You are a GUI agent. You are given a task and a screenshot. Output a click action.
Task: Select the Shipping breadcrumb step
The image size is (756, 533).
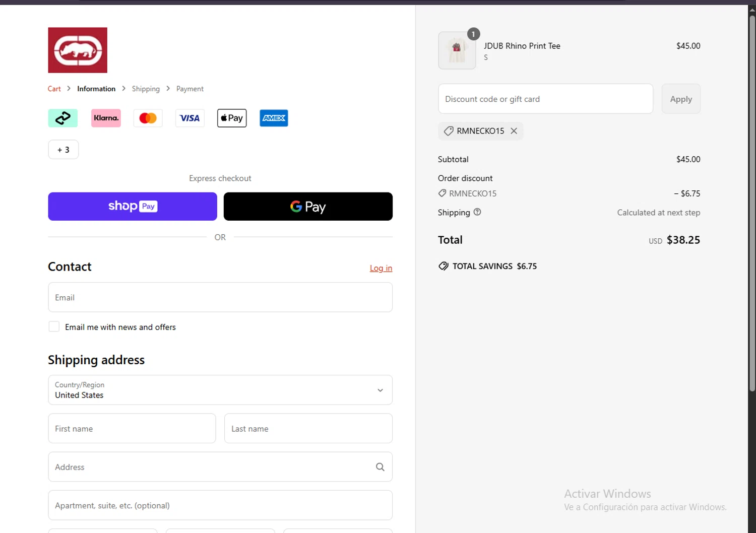tap(146, 89)
